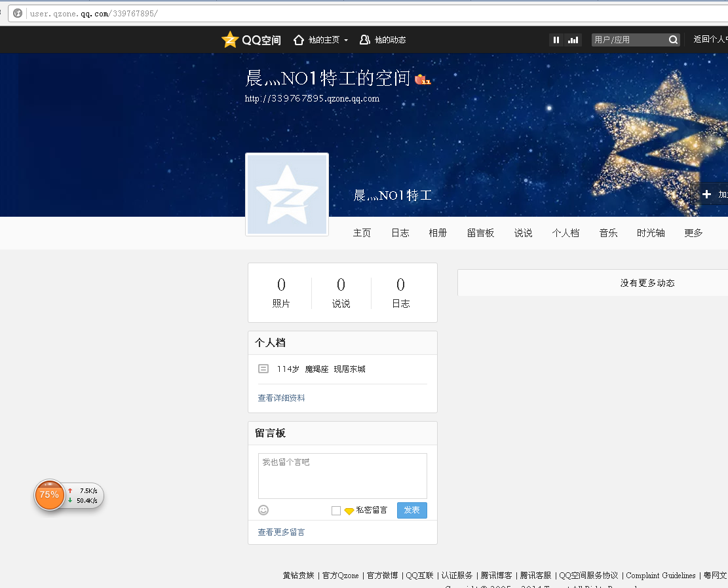Enable the 私密留言 checkbox
Viewport: 728px width, 588px height.
tap(336, 511)
